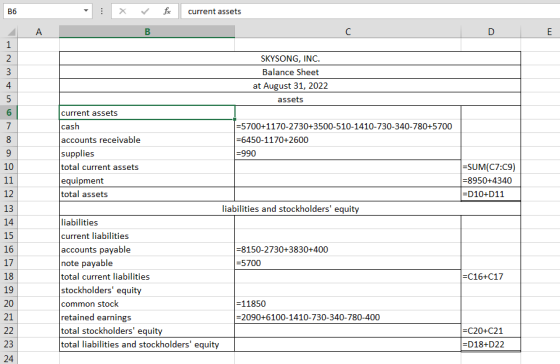Click the cash formula cell in column C

pyautogui.click(x=348, y=126)
